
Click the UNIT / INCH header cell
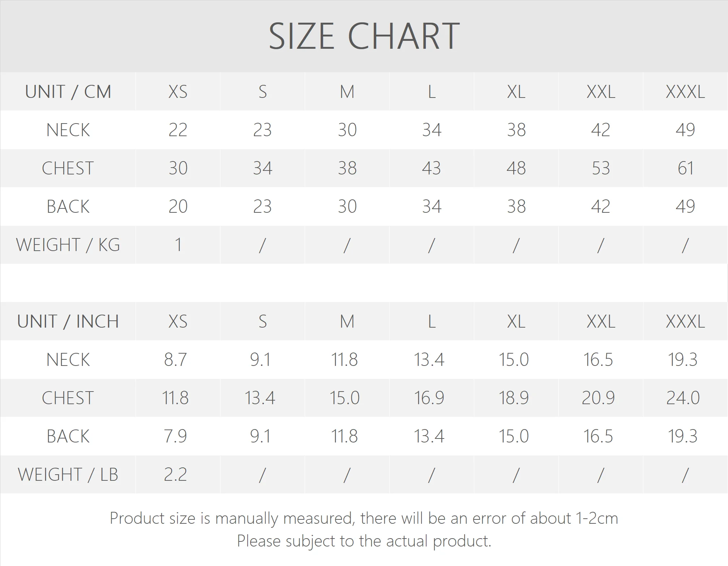click(x=68, y=321)
